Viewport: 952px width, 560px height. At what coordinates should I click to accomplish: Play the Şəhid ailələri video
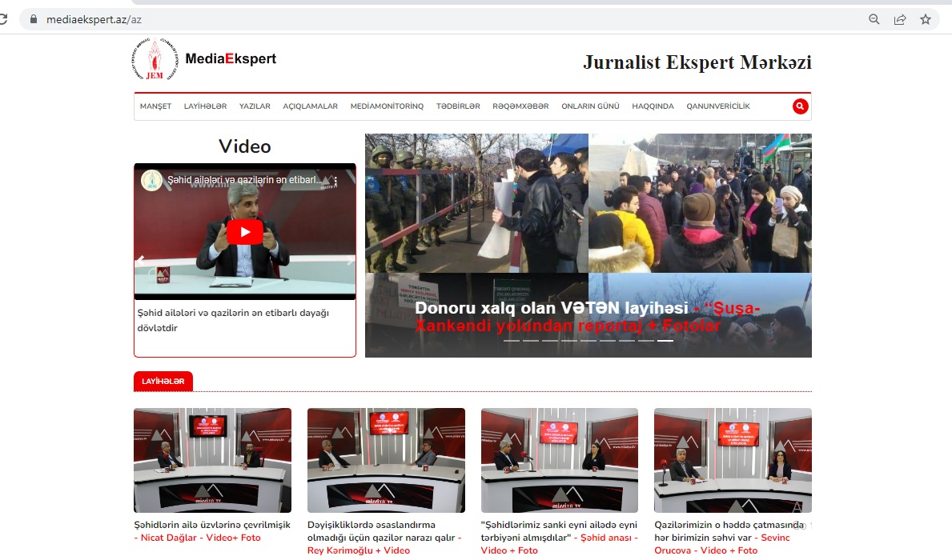tap(245, 232)
